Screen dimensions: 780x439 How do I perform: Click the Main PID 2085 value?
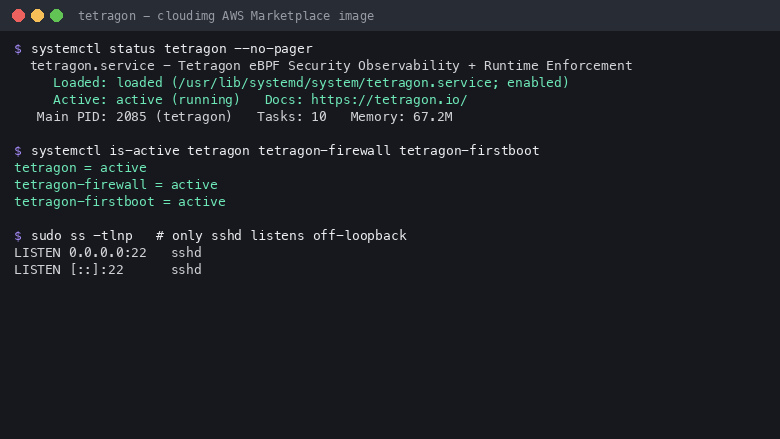coord(131,117)
